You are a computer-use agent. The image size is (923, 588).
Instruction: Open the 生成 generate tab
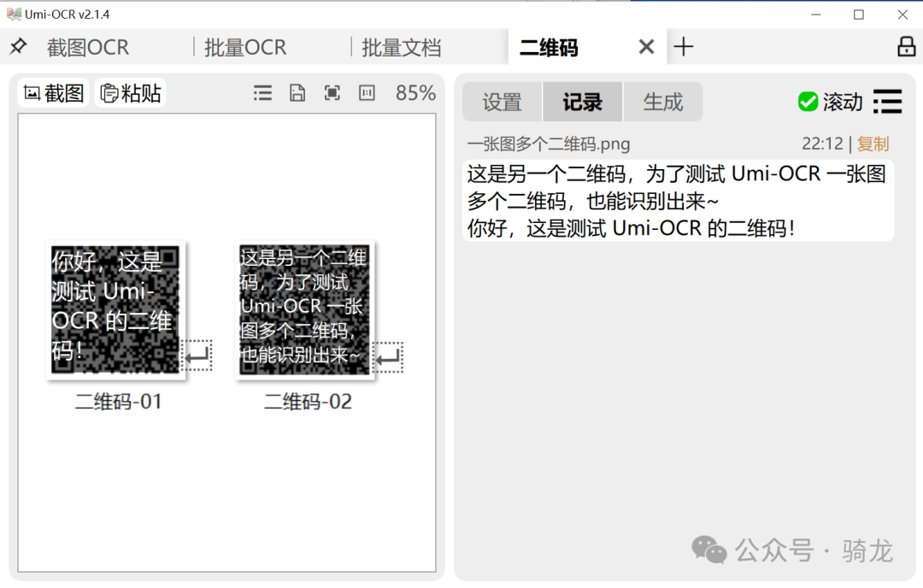[663, 102]
